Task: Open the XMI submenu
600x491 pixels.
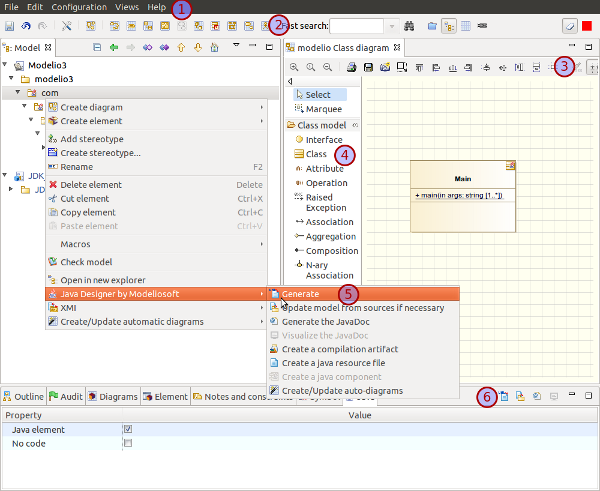Action: [x=156, y=308]
